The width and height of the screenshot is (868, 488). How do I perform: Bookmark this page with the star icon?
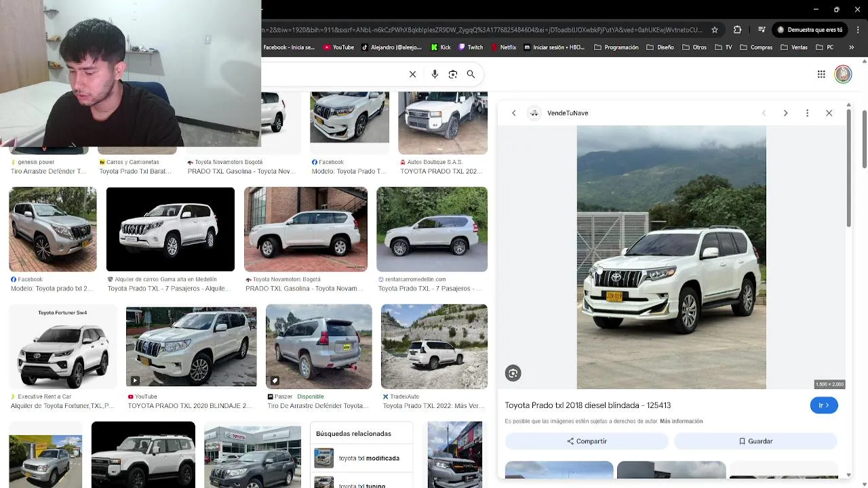(715, 30)
